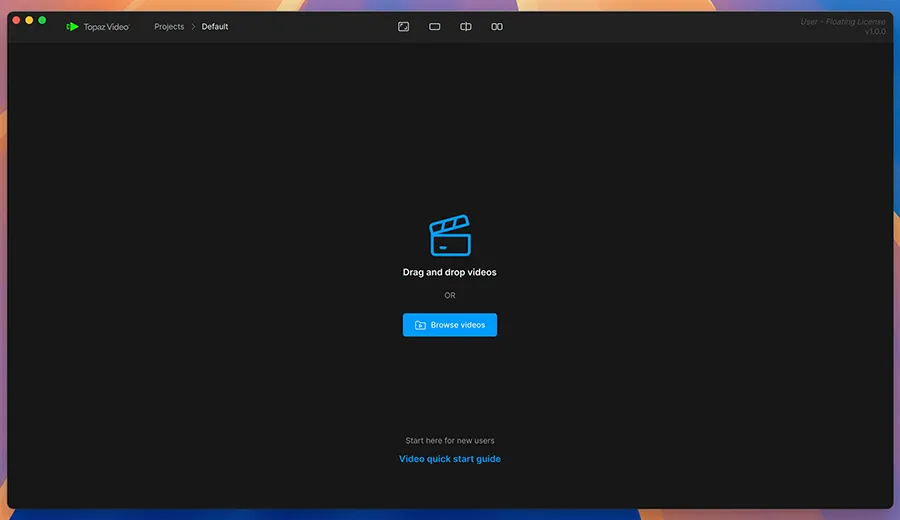Click the Drag and drop videos text

coord(450,272)
